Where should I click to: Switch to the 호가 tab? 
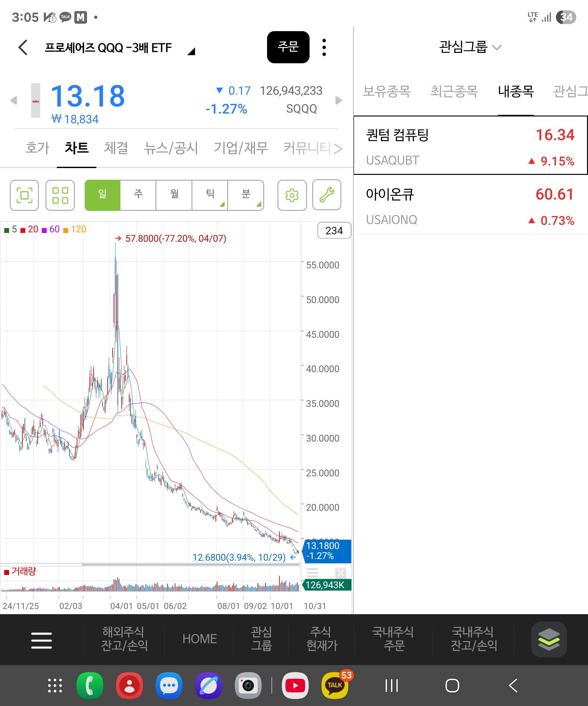(37, 148)
